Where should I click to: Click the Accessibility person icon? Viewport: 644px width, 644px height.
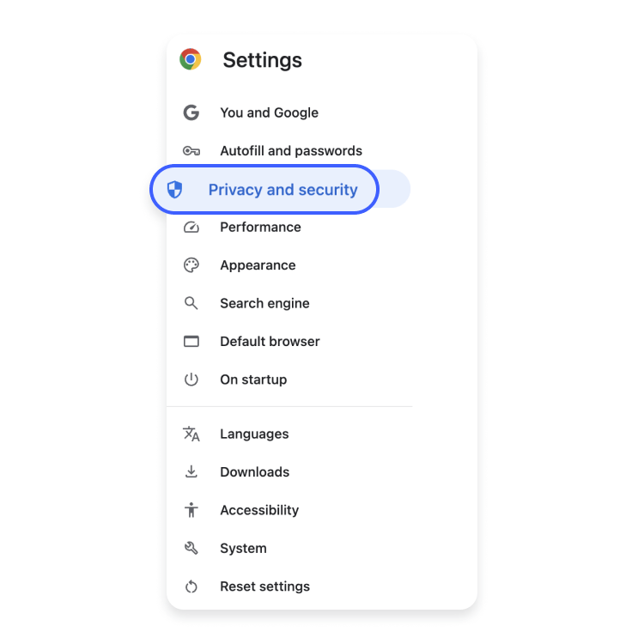[191, 510]
